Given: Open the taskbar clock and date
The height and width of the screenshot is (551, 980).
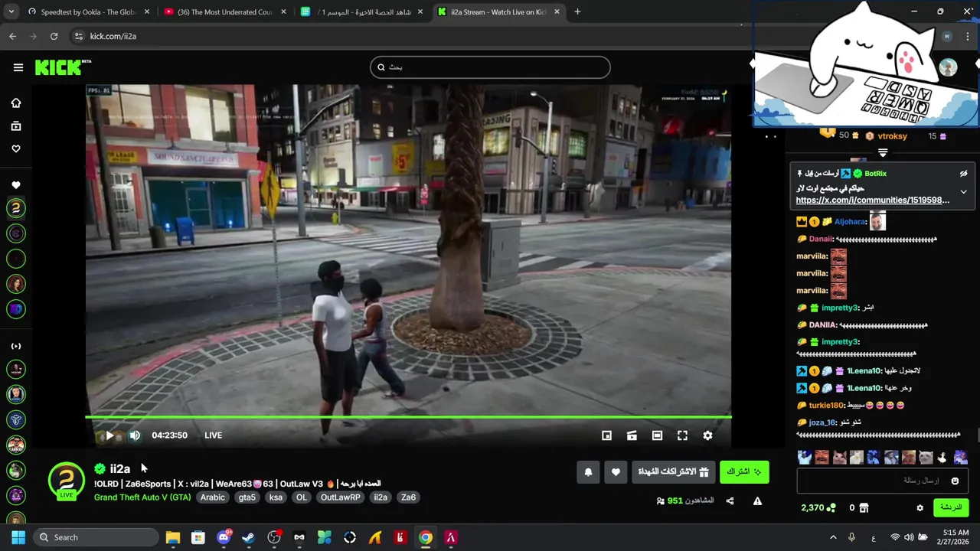Looking at the screenshot, I should click(955, 537).
